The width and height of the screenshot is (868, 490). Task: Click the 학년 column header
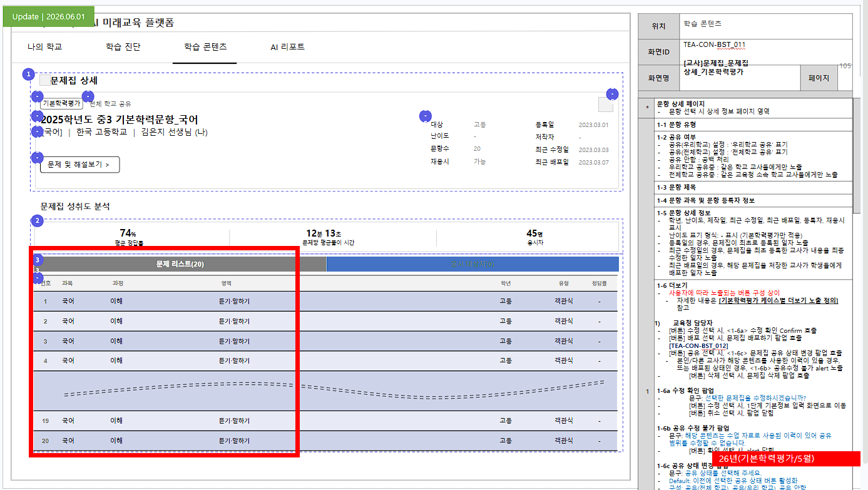coord(506,283)
